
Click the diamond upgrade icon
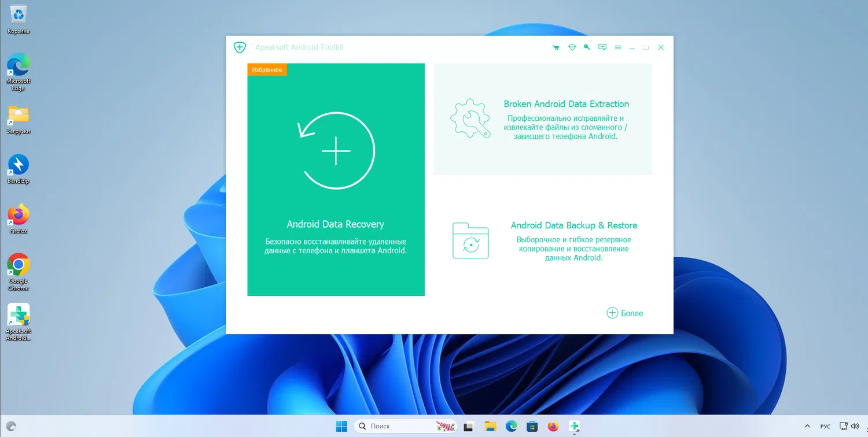coord(572,47)
